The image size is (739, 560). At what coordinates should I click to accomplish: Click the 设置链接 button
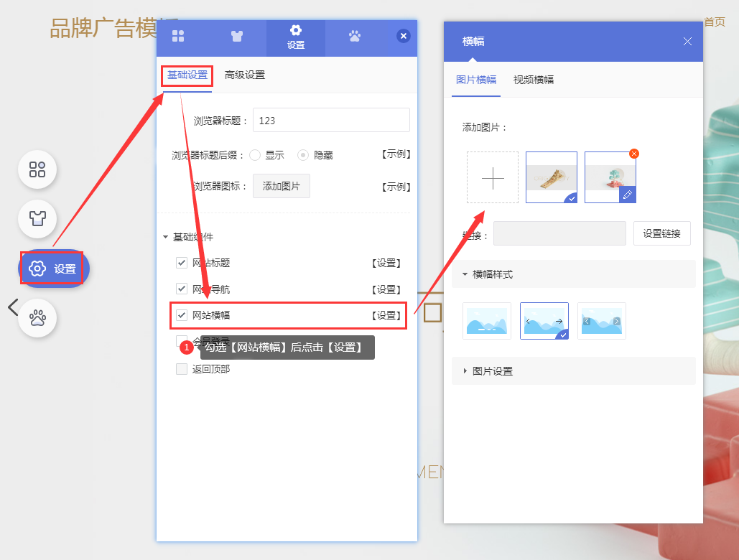coord(661,233)
